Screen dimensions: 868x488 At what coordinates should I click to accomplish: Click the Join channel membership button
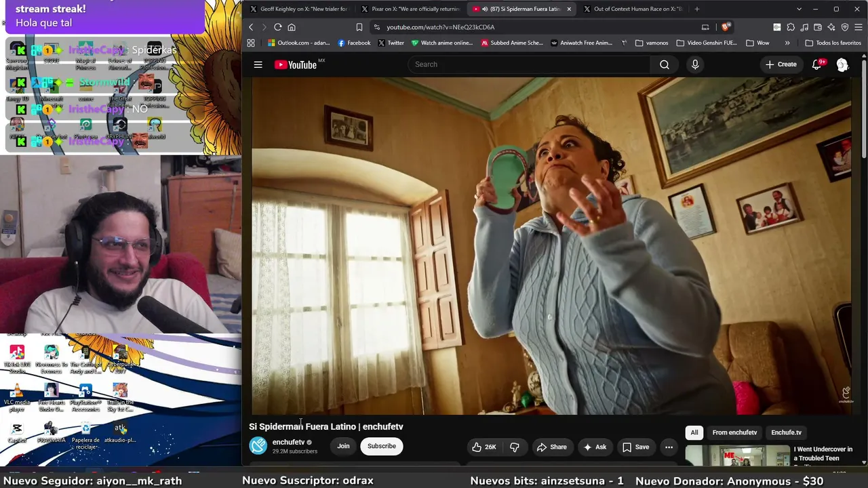(343, 446)
